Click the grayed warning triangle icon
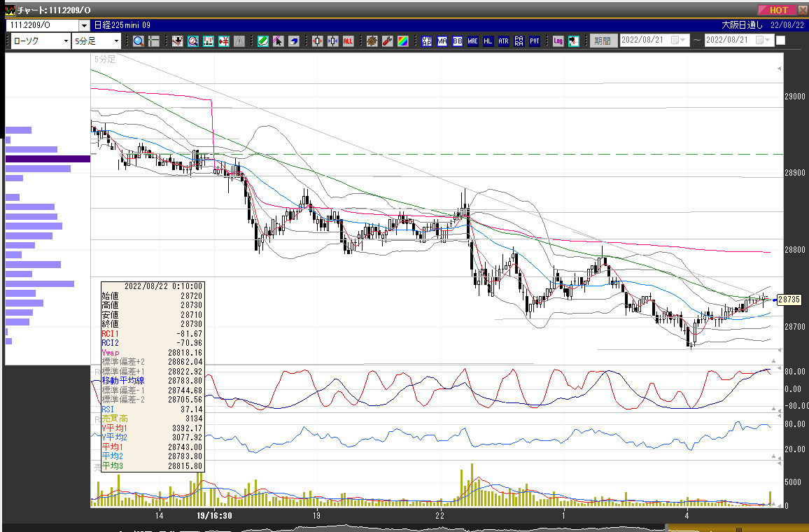Viewport: 809px width, 532px height. point(239,41)
